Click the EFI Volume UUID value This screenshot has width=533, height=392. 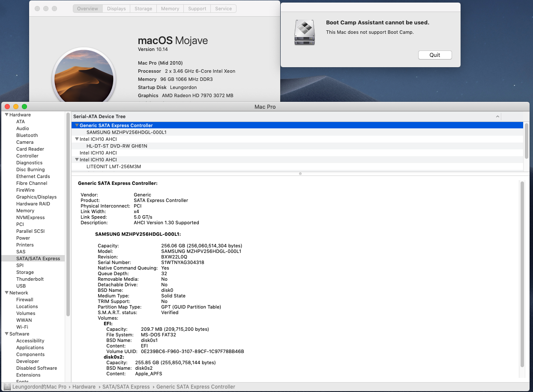click(192, 351)
